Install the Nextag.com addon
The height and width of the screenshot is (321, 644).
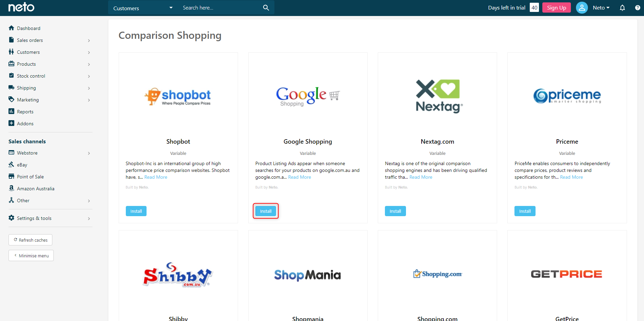[395, 211]
